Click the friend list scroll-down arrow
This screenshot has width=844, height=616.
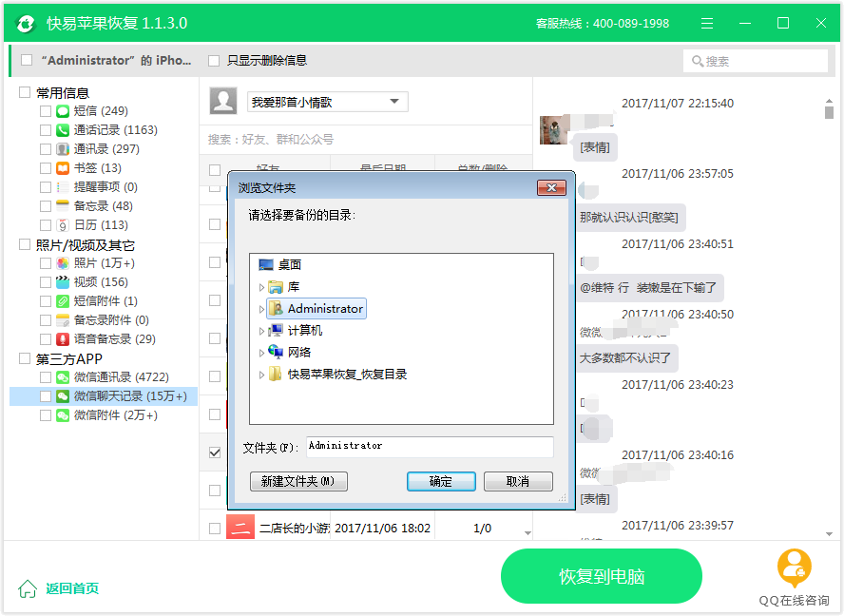coord(527,533)
